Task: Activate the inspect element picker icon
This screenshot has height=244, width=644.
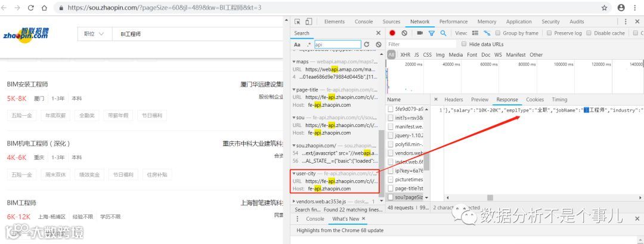Action: point(298,21)
